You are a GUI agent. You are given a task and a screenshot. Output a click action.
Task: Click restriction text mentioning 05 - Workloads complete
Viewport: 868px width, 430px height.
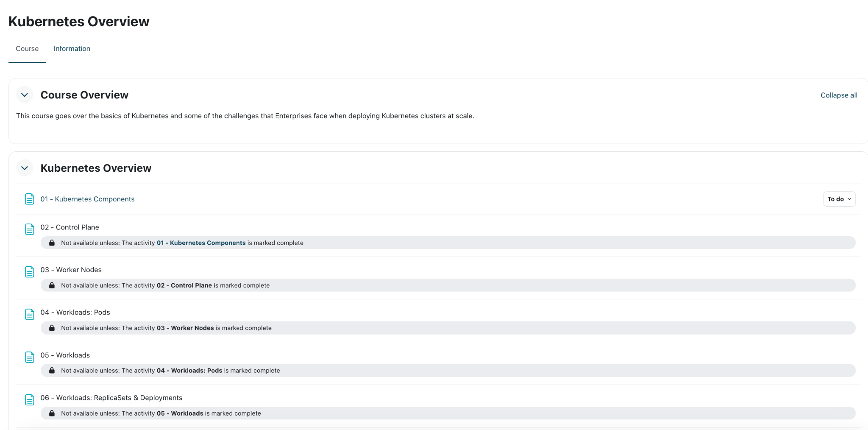[161, 413]
